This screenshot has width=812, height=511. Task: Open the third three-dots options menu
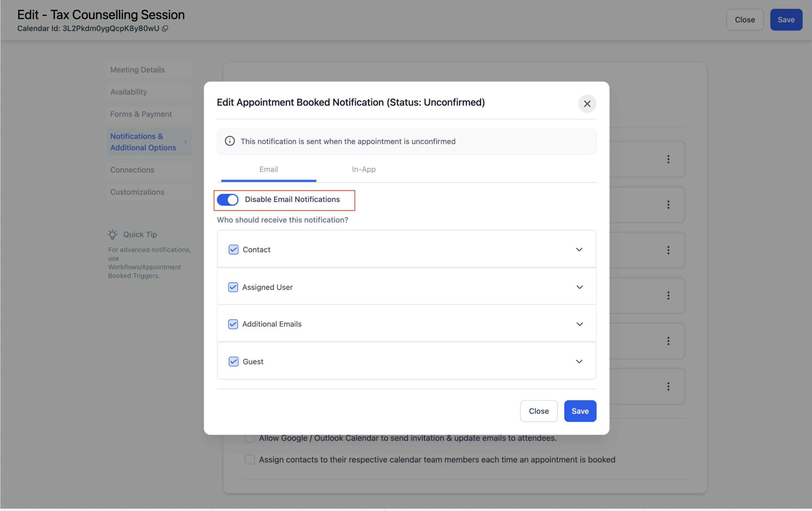point(668,250)
